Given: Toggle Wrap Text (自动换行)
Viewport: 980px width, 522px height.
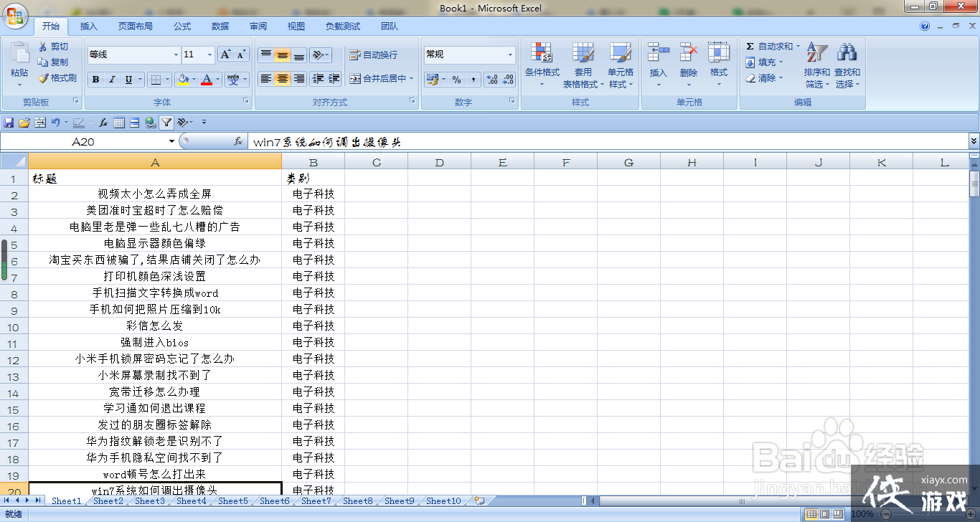Looking at the screenshot, I should click(x=373, y=55).
